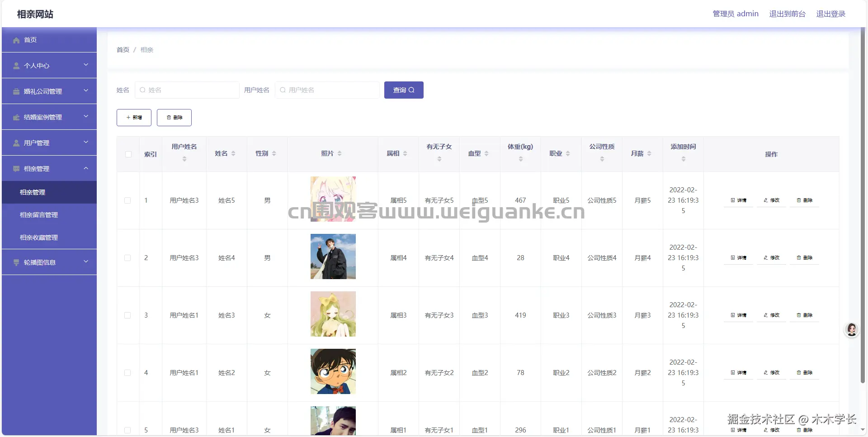Viewport: 868px width, 437px height.
Task: Edit the 姓名4 row with 修改
Action: (772, 258)
